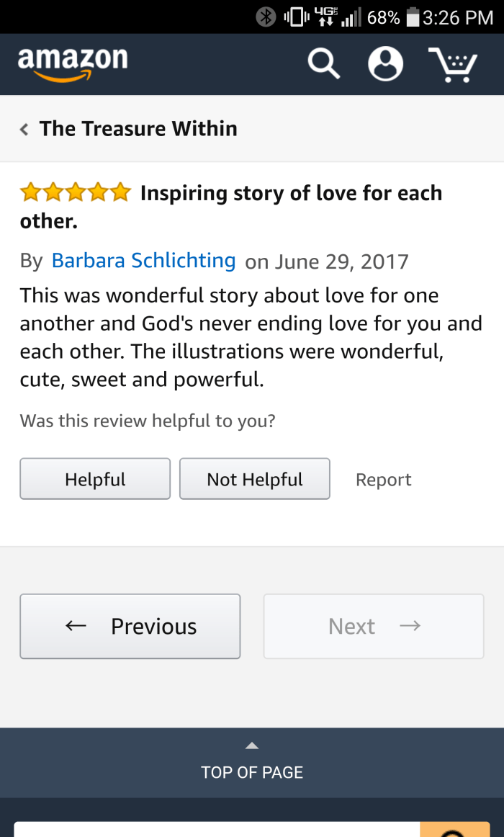Tap the five-star rating
This screenshot has width=504, height=837.
pyautogui.click(x=75, y=192)
